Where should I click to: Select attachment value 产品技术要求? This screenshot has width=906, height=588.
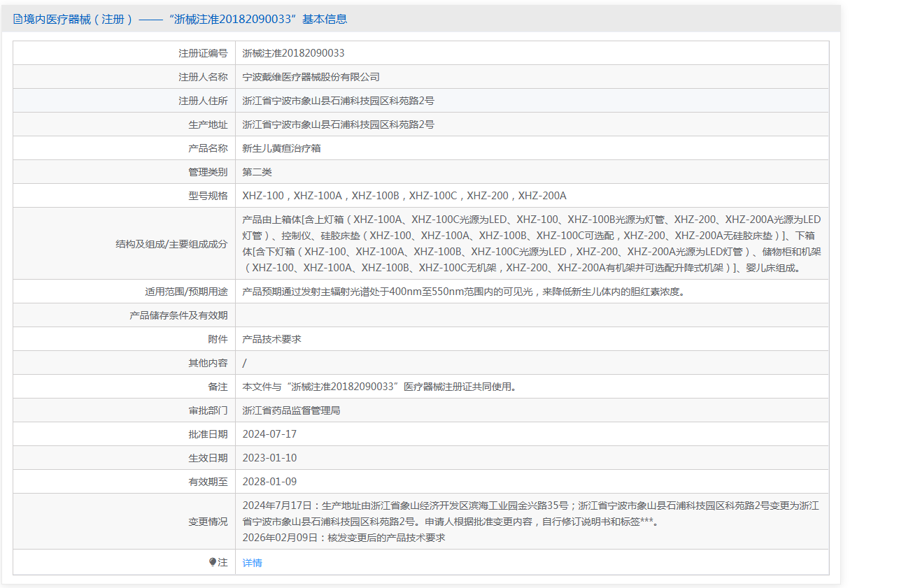271,339
